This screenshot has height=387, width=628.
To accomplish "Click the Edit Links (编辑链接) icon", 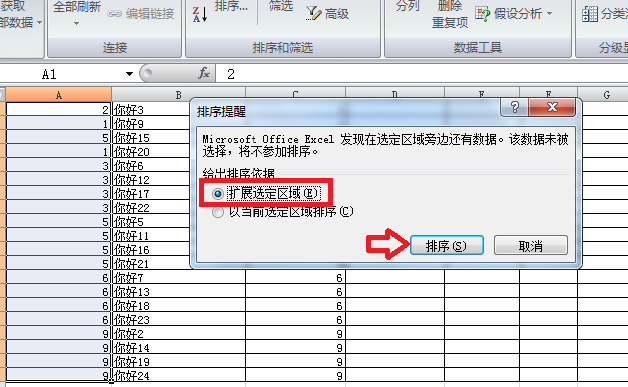I will [115, 14].
